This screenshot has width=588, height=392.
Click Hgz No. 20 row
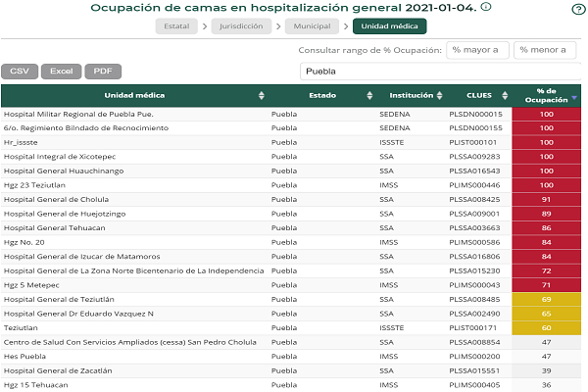coord(291,242)
